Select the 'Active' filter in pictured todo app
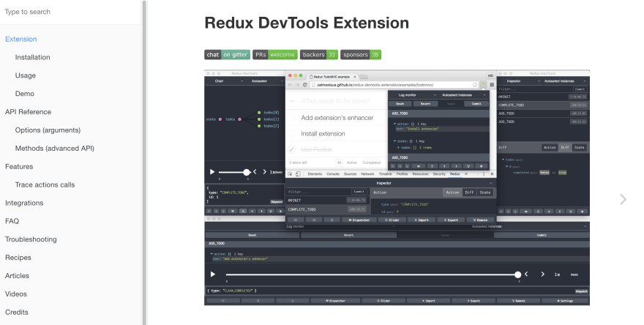The height and width of the screenshot is (325, 644). 351,162
